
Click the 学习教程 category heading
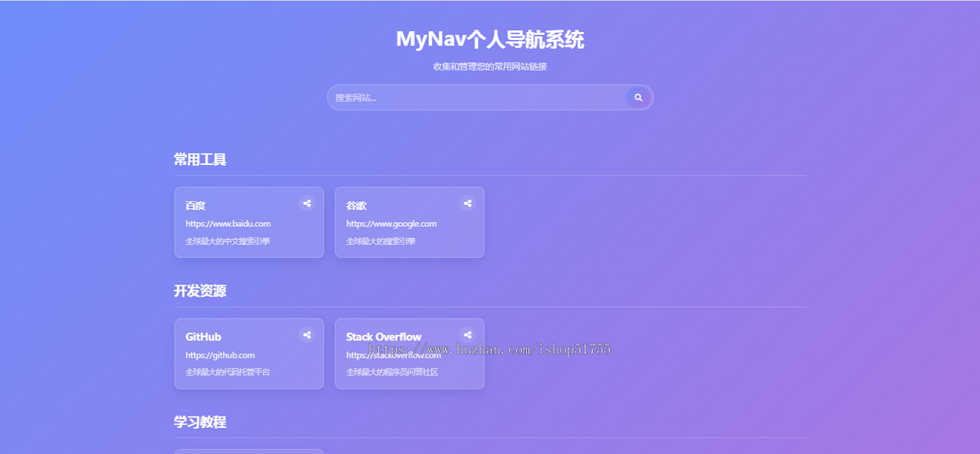point(200,422)
